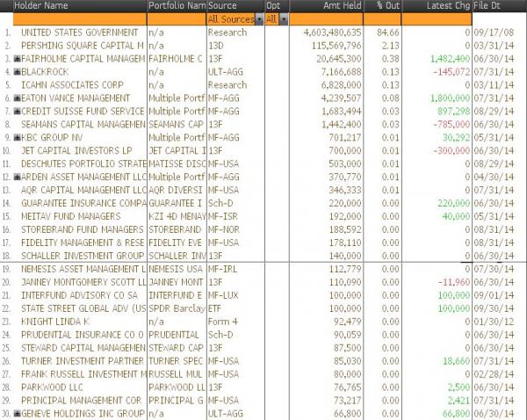Image resolution: width=527 pixels, height=420 pixels.
Task: Click the MF-IRL source cell
Action: [222, 269]
